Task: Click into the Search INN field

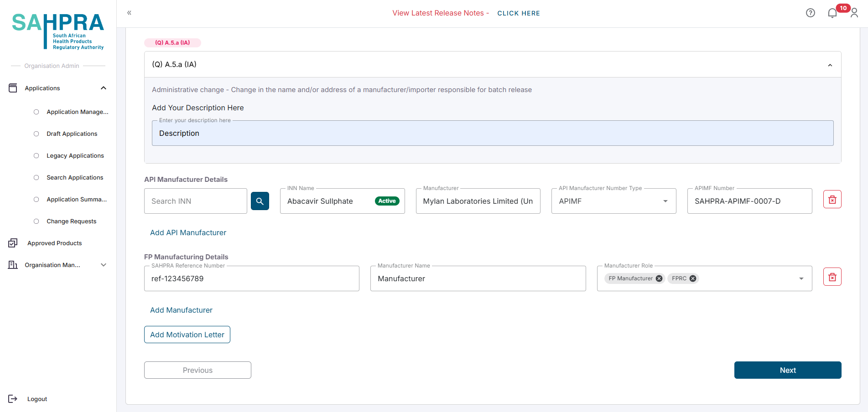Action: pyautogui.click(x=195, y=201)
